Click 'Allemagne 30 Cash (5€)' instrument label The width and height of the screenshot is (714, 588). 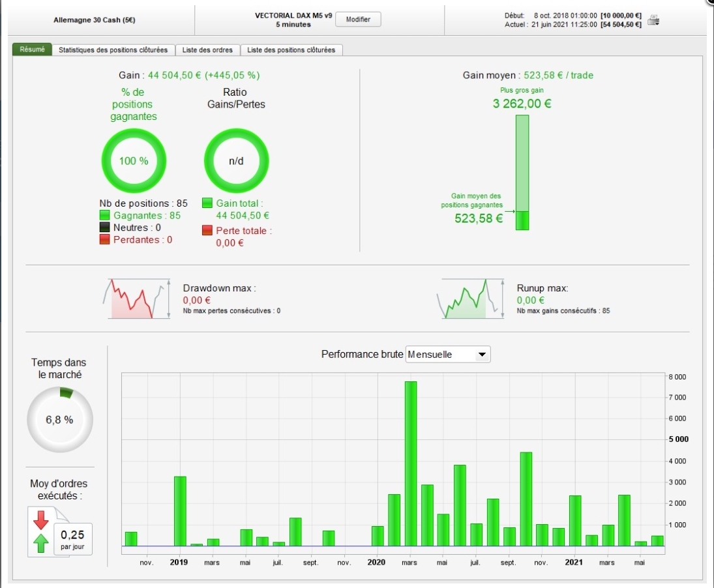pos(95,20)
